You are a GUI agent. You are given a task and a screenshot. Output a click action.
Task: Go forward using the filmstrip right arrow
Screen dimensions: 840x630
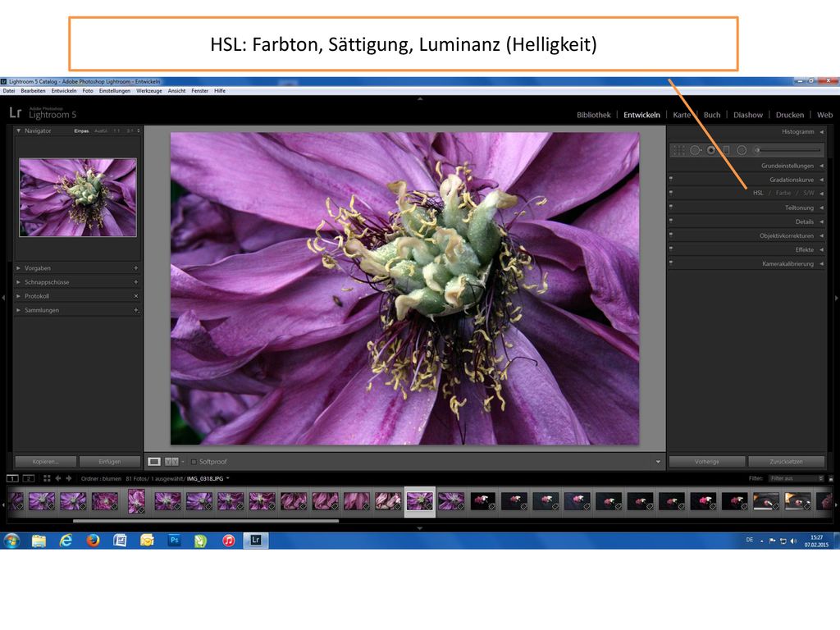point(69,478)
